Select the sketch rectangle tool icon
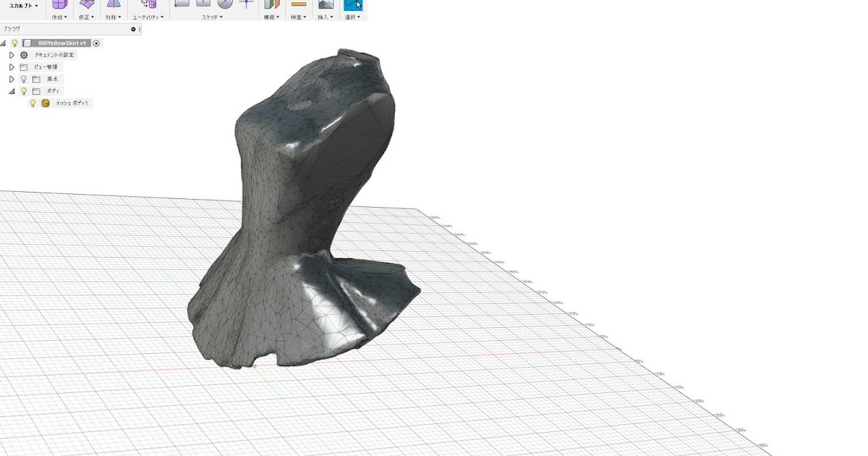 (203, 3)
